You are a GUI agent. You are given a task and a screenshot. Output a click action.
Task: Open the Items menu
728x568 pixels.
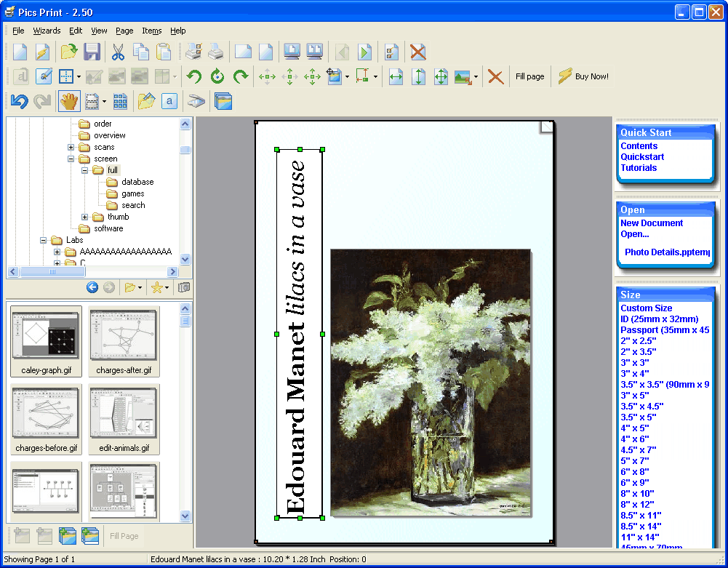[x=151, y=31]
